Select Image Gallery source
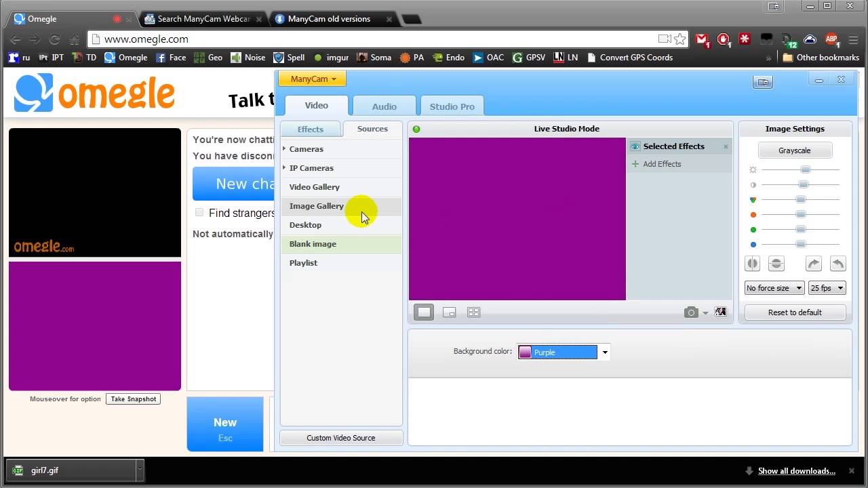 (x=341, y=206)
